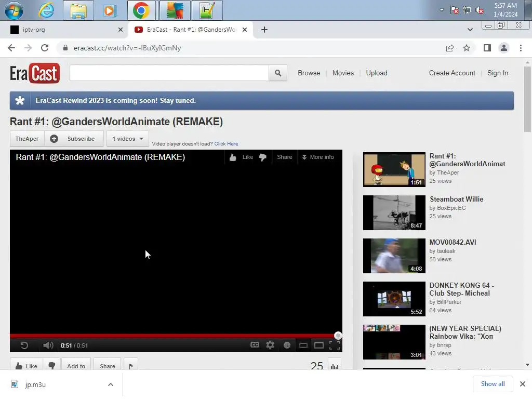Click the page vertical scrollbar
This screenshot has height=399, width=532.
click(527, 98)
